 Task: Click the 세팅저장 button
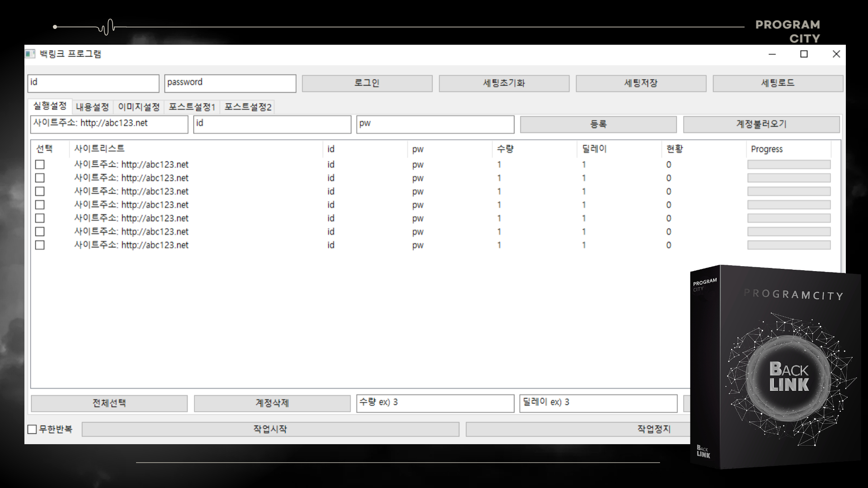(x=641, y=83)
